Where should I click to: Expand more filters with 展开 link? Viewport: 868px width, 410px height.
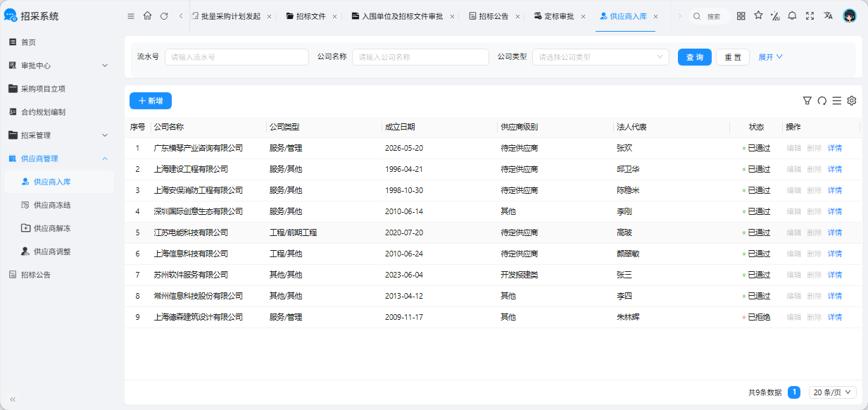pyautogui.click(x=770, y=57)
